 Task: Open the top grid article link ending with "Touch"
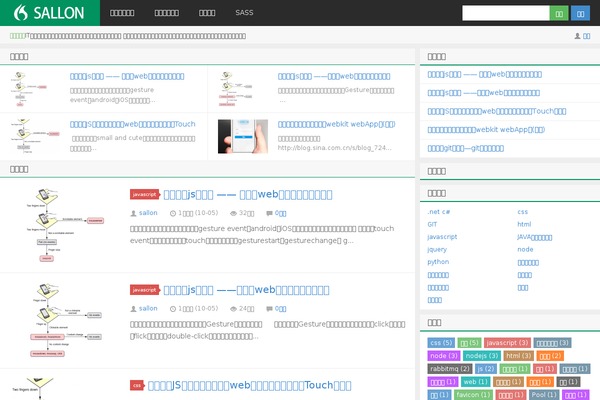click(132, 124)
